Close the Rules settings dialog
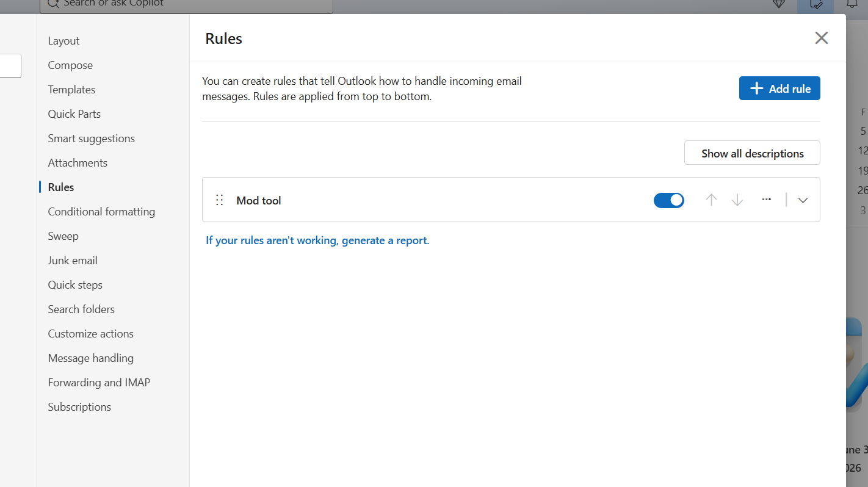Screen dimensions: 868x487 pyautogui.click(x=822, y=38)
